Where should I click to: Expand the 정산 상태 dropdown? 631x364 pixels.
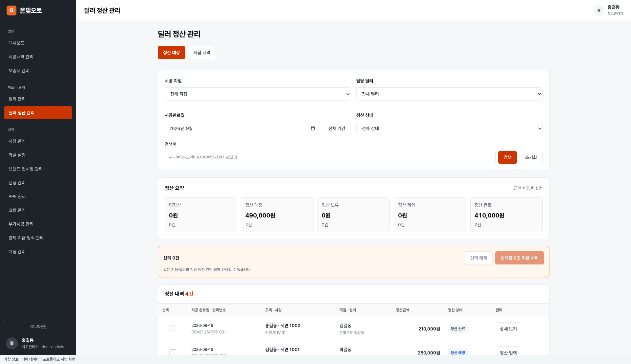click(449, 128)
